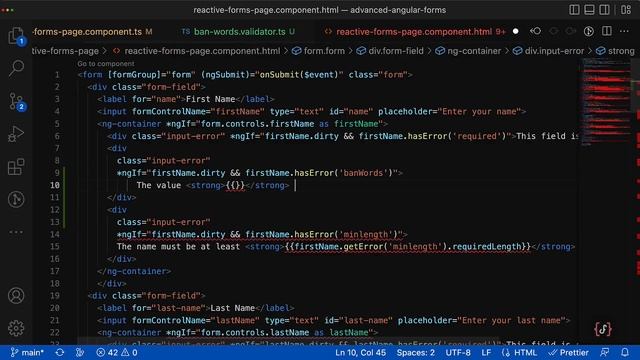Click breadcrumb ng-container
The height and width of the screenshot is (360, 640).
473,51
